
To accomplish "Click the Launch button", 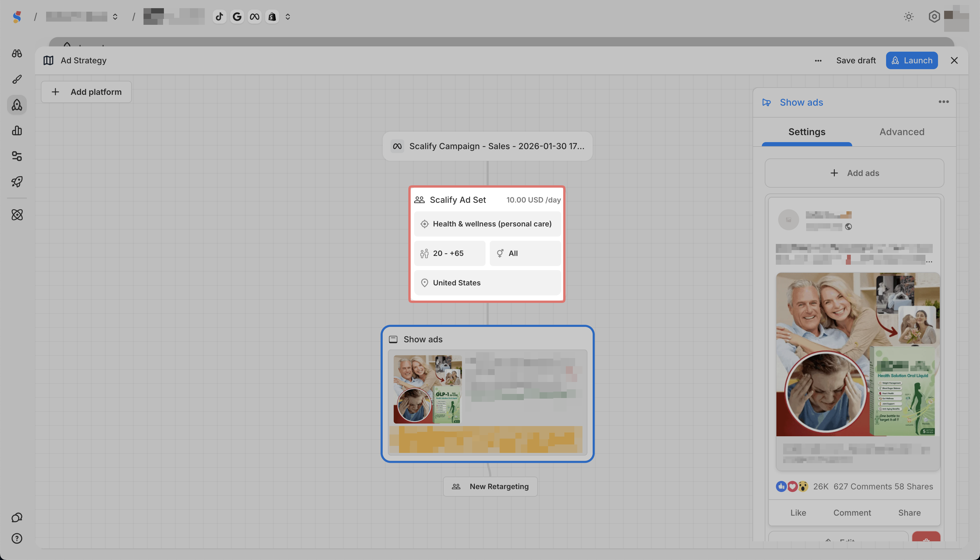I will [x=911, y=60].
